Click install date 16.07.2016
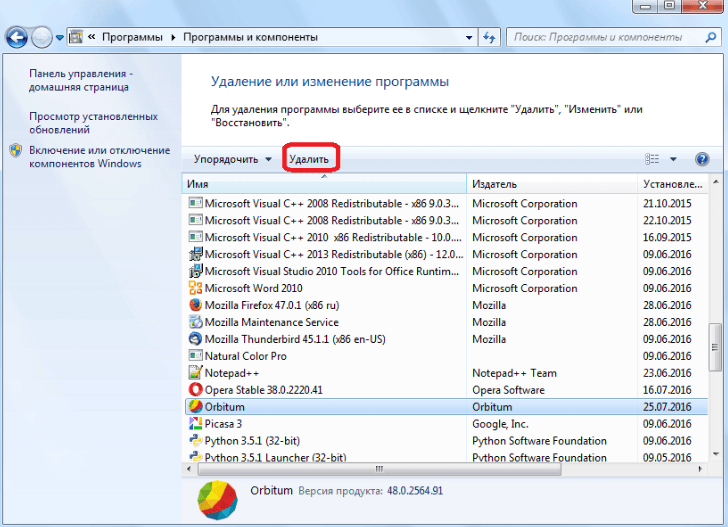This screenshot has width=728, height=527. [x=667, y=390]
